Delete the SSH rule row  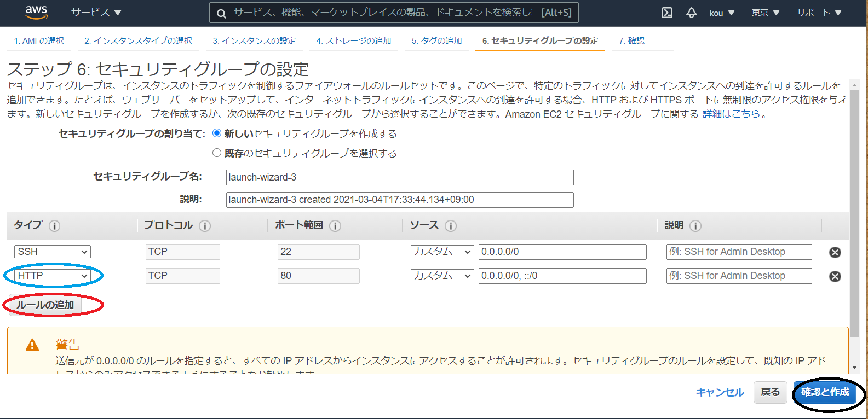click(x=835, y=252)
